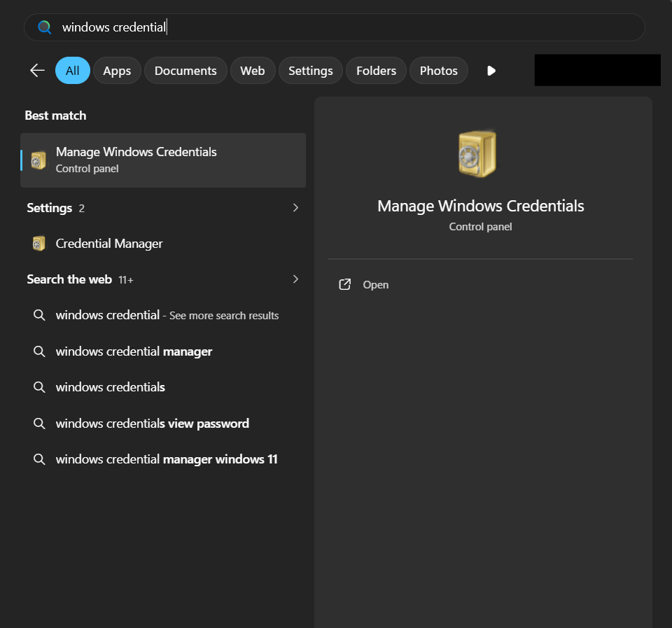Click the search magnifier icon in search box

click(x=45, y=27)
